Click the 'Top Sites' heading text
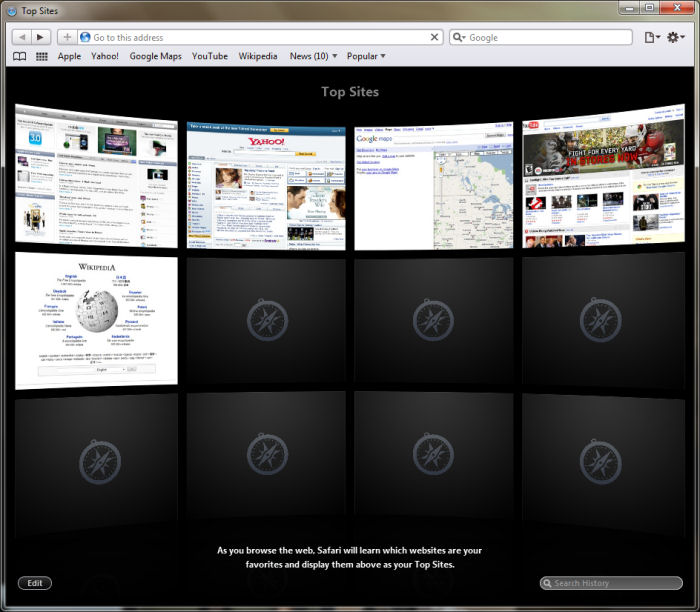 [x=350, y=92]
